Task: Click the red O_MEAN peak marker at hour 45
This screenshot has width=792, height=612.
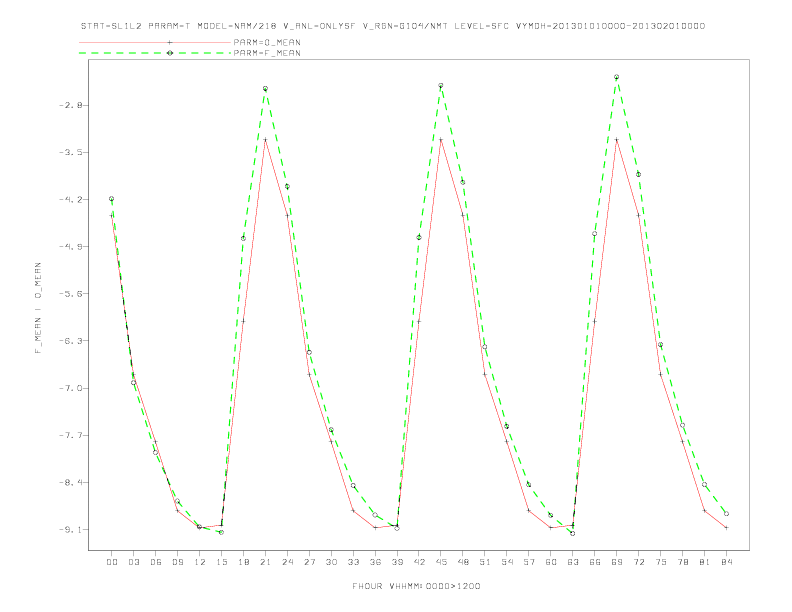Action: (441, 139)
